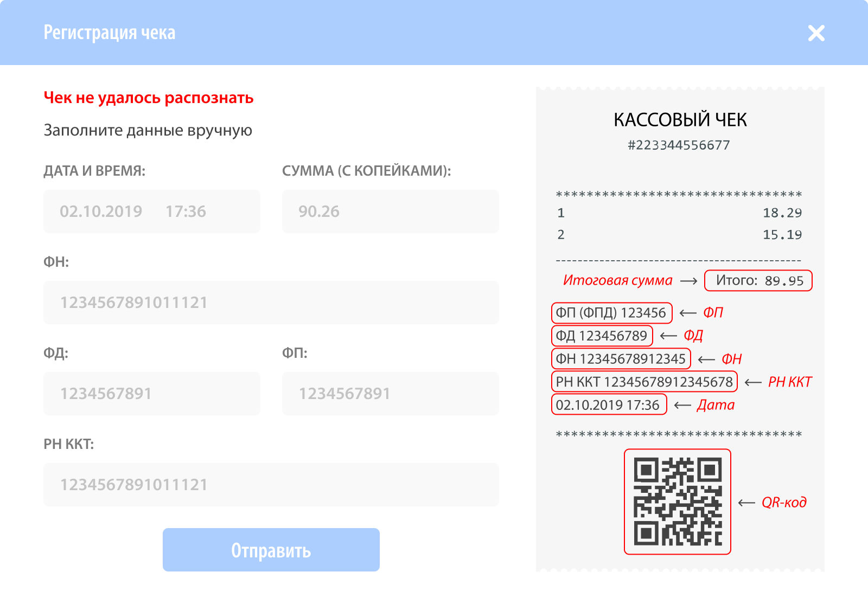Click the arrow pointing to QR-код label
Viewport: 868px width, 604px height.
(x=746, y=503)
